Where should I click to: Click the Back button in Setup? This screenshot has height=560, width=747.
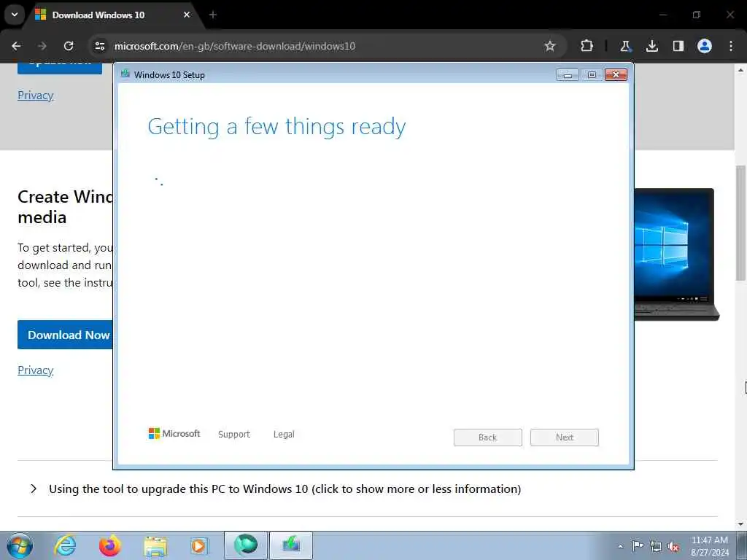click(488, 437)
